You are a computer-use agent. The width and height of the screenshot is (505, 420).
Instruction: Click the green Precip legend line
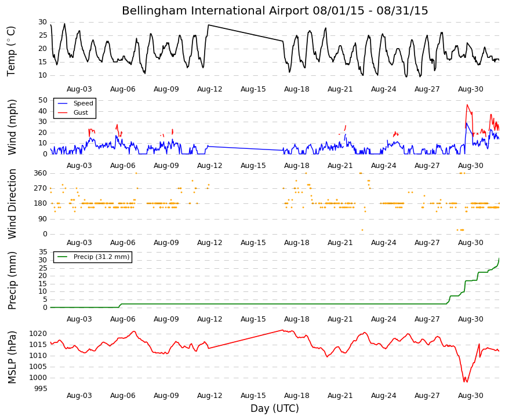pyautogui.click(x=62, y=257)
